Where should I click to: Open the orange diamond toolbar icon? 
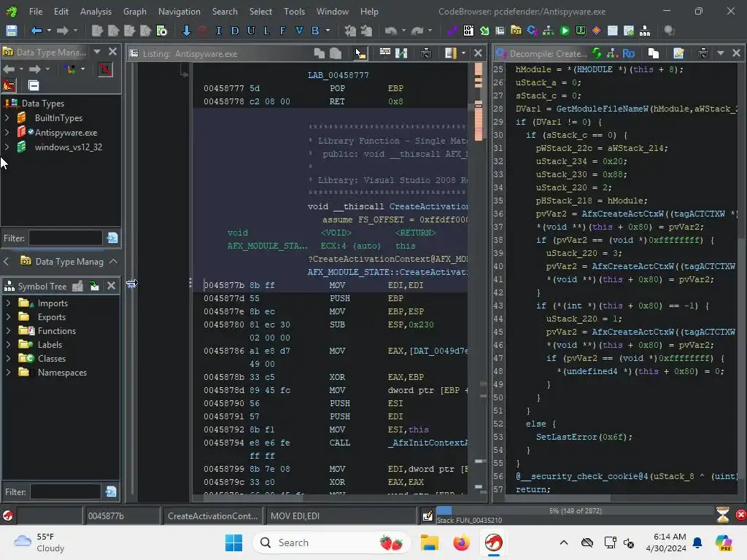click(x=597, y=31)
